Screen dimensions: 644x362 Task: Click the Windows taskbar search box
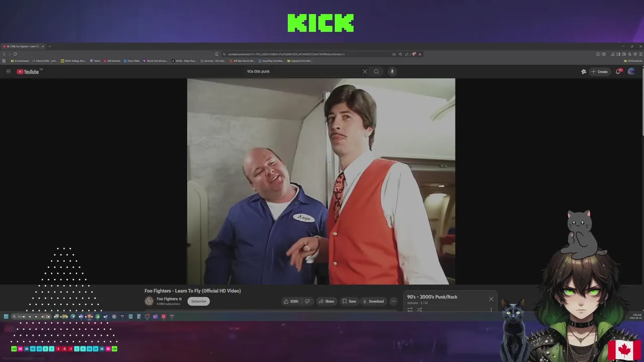(30, 317)
